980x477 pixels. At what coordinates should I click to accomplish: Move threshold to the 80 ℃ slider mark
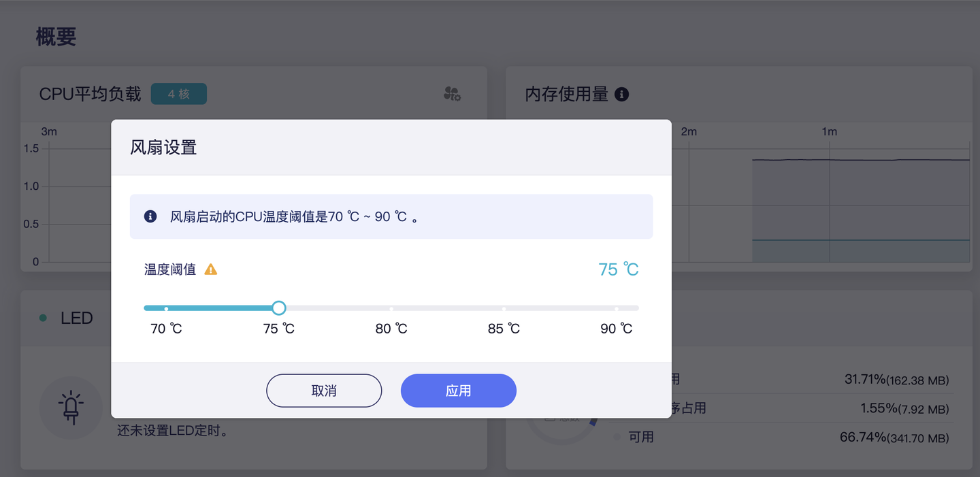tap(391, 308)
